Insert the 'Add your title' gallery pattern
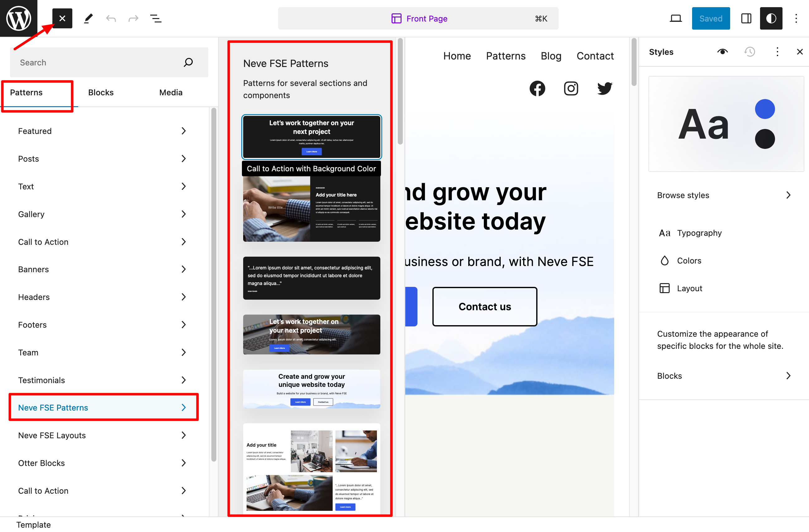Viewport: 809px width, 532px height. click(x=311, y=469)
